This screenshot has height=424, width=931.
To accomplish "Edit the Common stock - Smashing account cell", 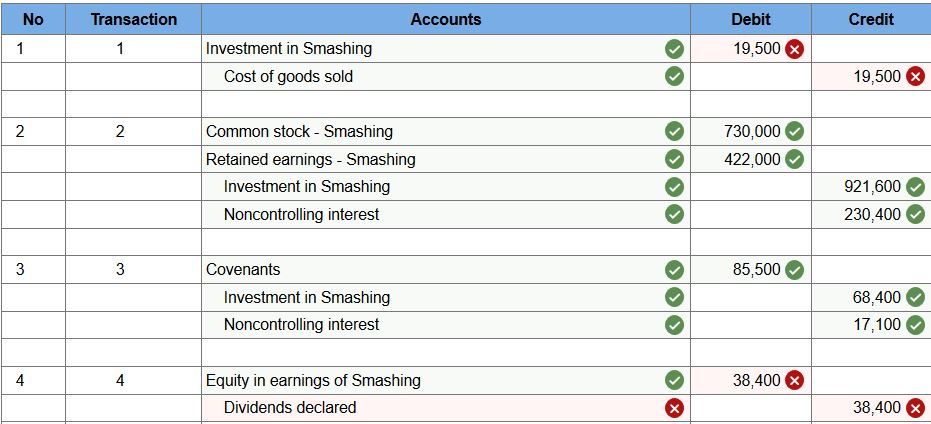I will coord(445,131).
